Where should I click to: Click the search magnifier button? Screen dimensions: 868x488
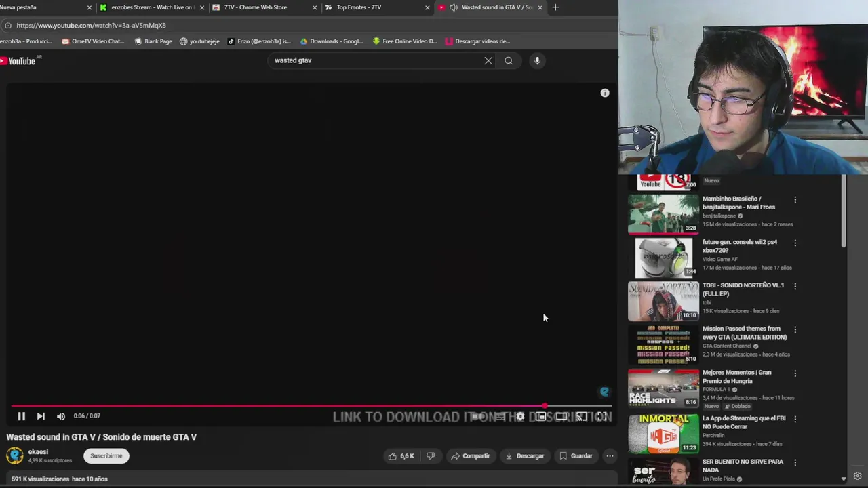[x=509, y=60]
